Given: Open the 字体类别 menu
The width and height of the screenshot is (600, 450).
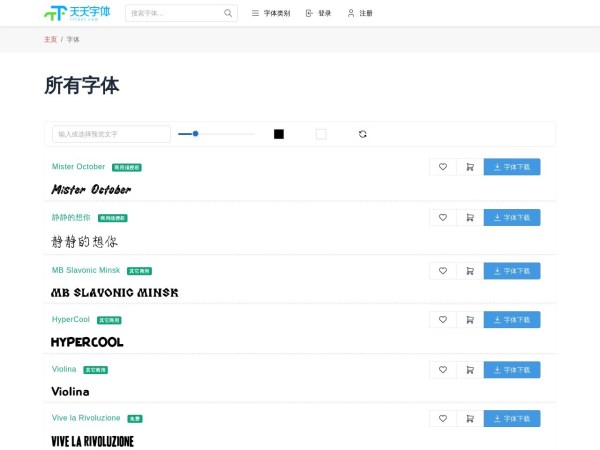Looking at the screenshot, I should [x=271, y=13].
